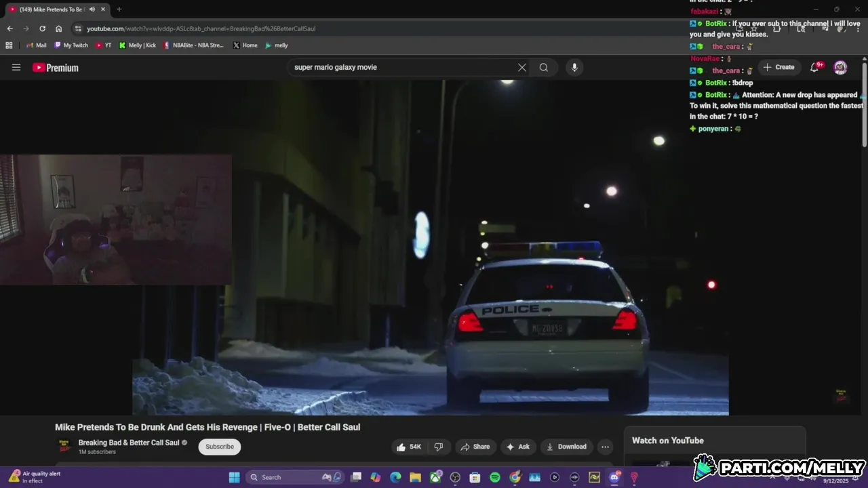This screenshot has width=868, height=488.
Task: Open Xbox app from taskbar
Action: coord(435,477)
